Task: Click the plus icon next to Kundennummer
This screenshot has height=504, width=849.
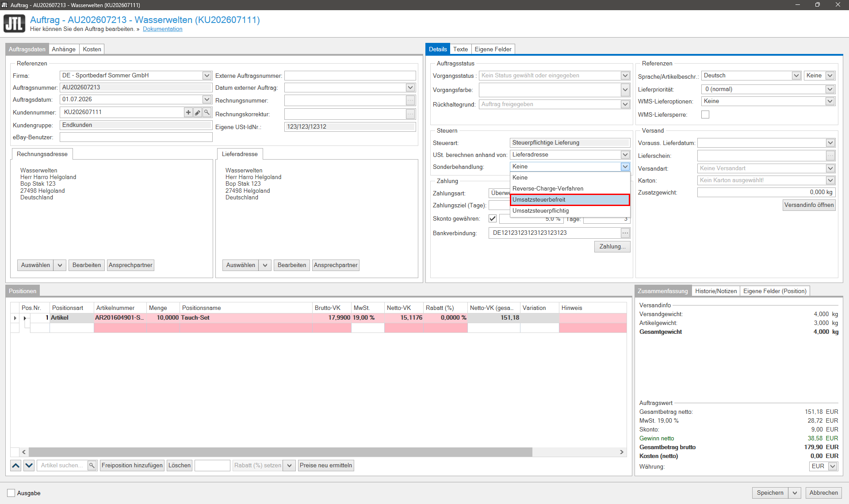Action: [x=188, y=112]
